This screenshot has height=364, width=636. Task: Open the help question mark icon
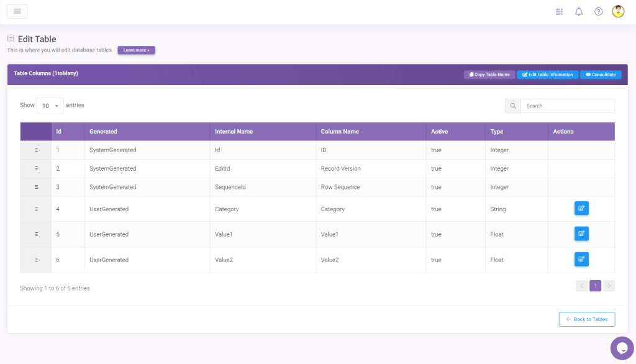point(599,11)
